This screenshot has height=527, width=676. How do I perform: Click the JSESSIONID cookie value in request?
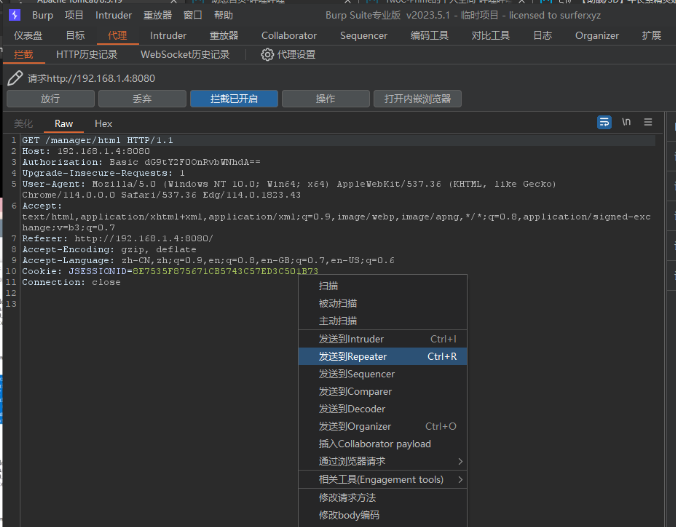click(226, 271)
